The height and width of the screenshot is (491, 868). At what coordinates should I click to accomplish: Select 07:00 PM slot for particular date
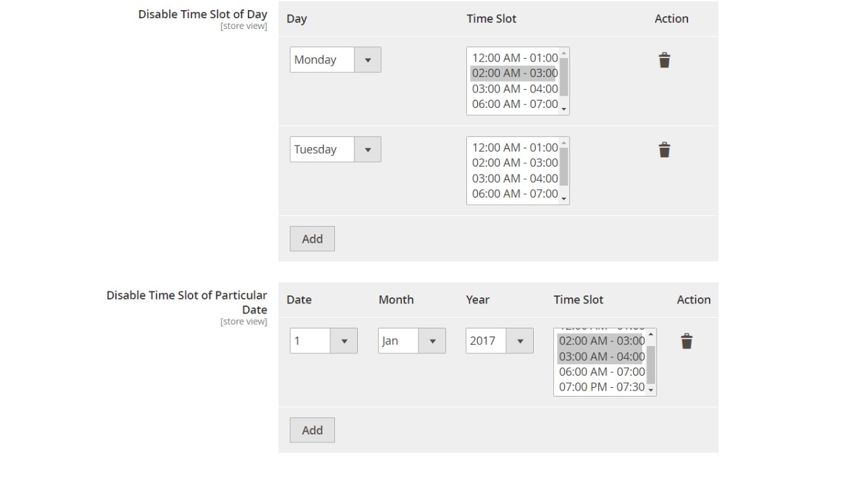click(x=601, y=388)
